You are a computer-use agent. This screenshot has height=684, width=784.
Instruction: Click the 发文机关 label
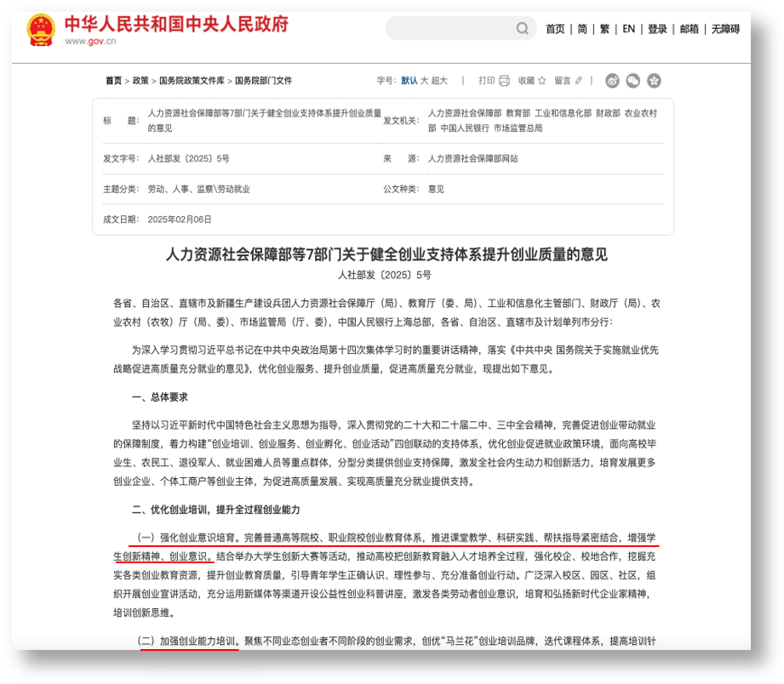(401, 121)
